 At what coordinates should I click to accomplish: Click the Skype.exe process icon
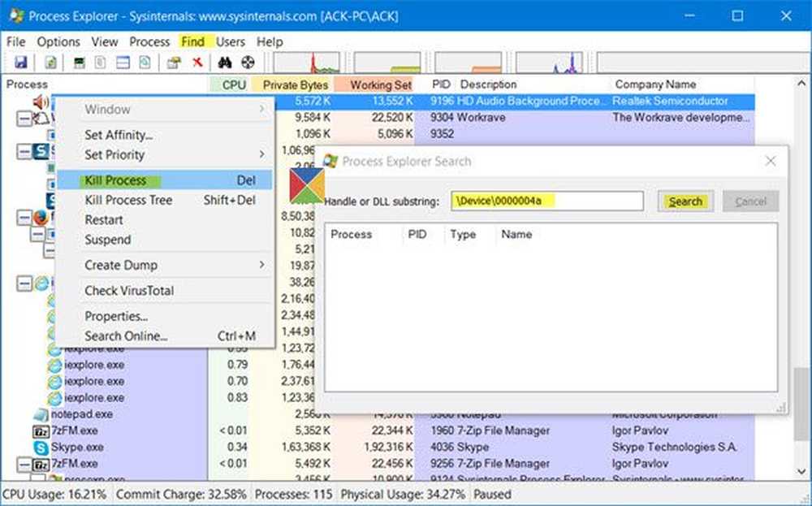41,447
